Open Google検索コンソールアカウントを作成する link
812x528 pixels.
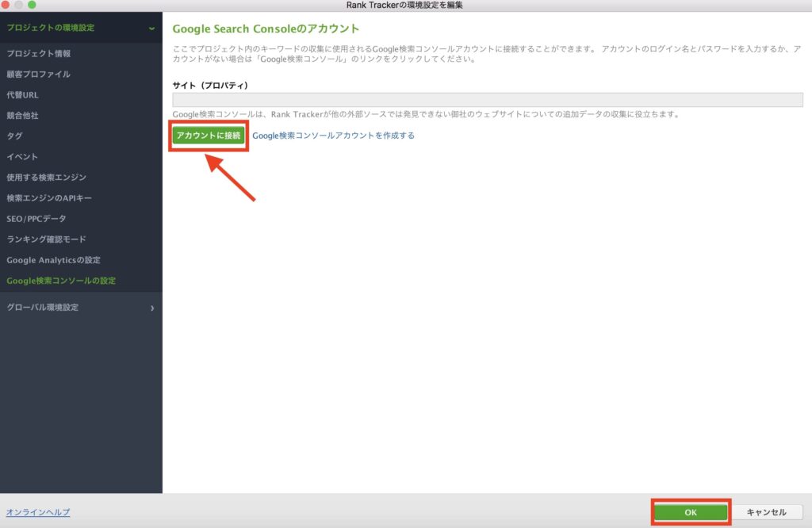tap(334, 136)
